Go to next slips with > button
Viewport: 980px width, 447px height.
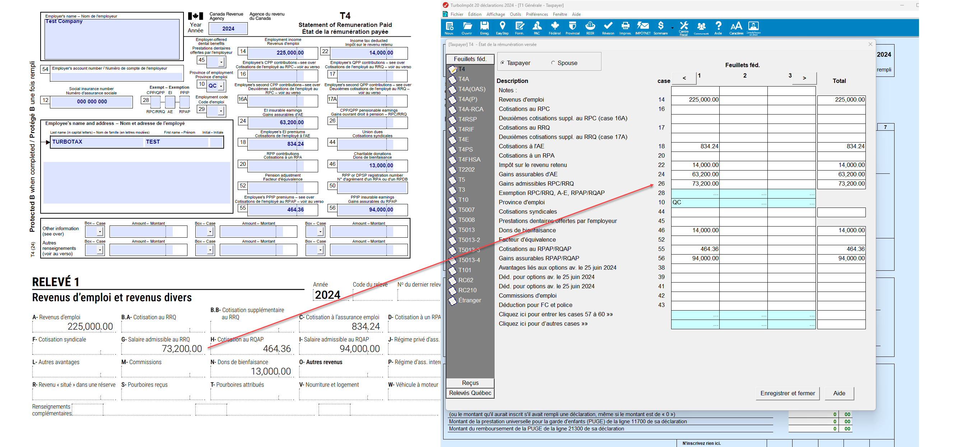(x=804, y=78)
